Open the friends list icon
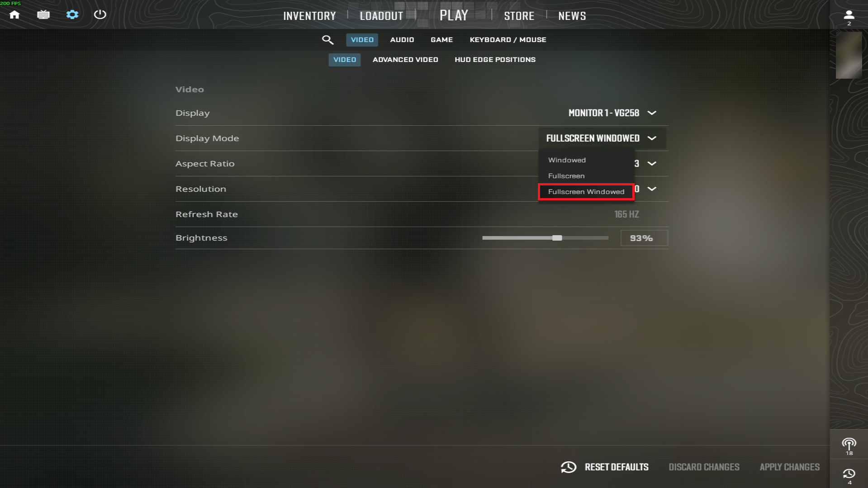 [849, 17]
